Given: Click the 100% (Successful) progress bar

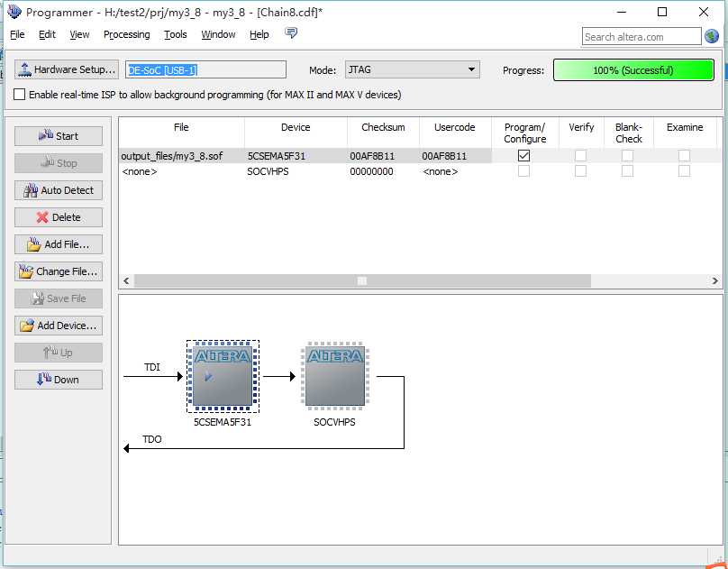Looking at the screenshot, I should click(633, 70).
